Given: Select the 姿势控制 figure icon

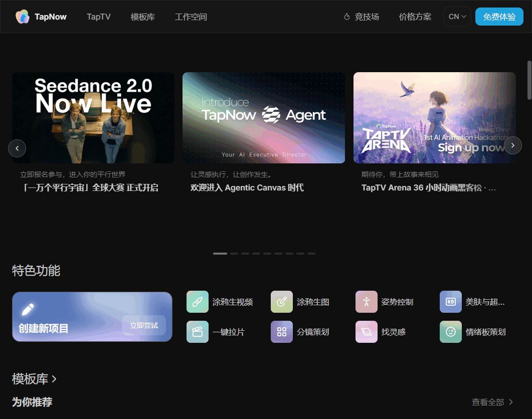Looking at the screenshot, I should (367, 302).
